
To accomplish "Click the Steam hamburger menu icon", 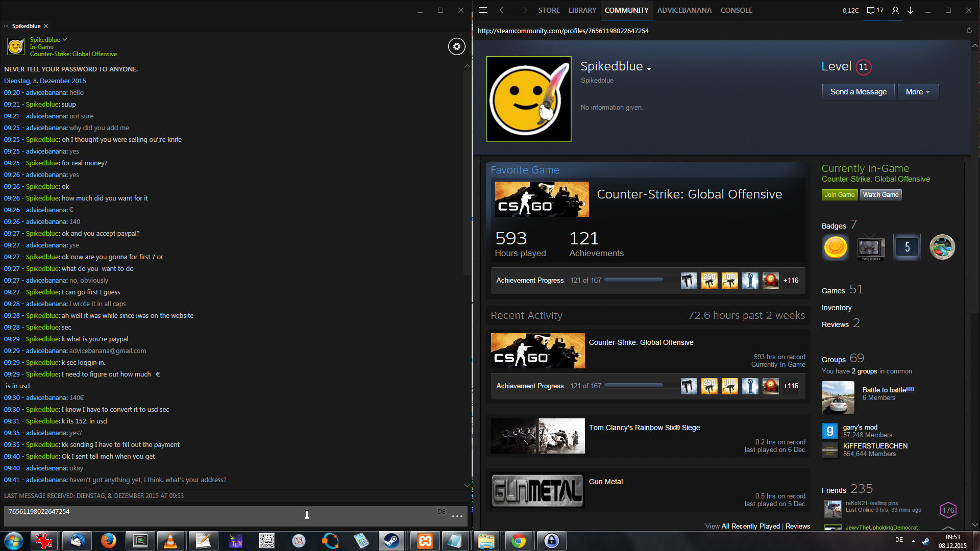I will point(483,10).
